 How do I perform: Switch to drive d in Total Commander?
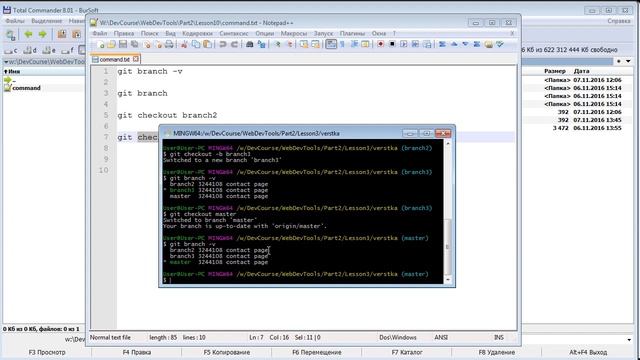coord(30,51)
